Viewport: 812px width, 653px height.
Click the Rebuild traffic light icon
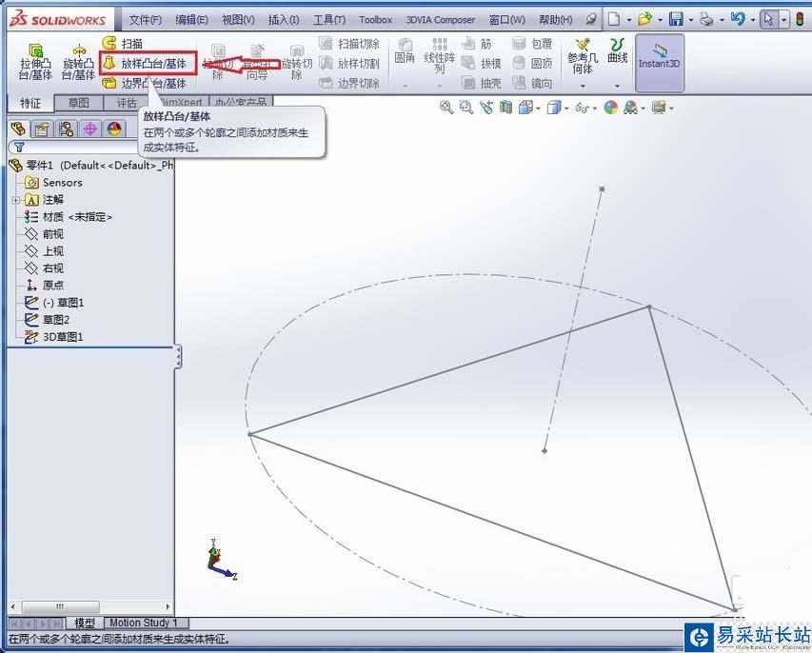click(x=800, y=20)
